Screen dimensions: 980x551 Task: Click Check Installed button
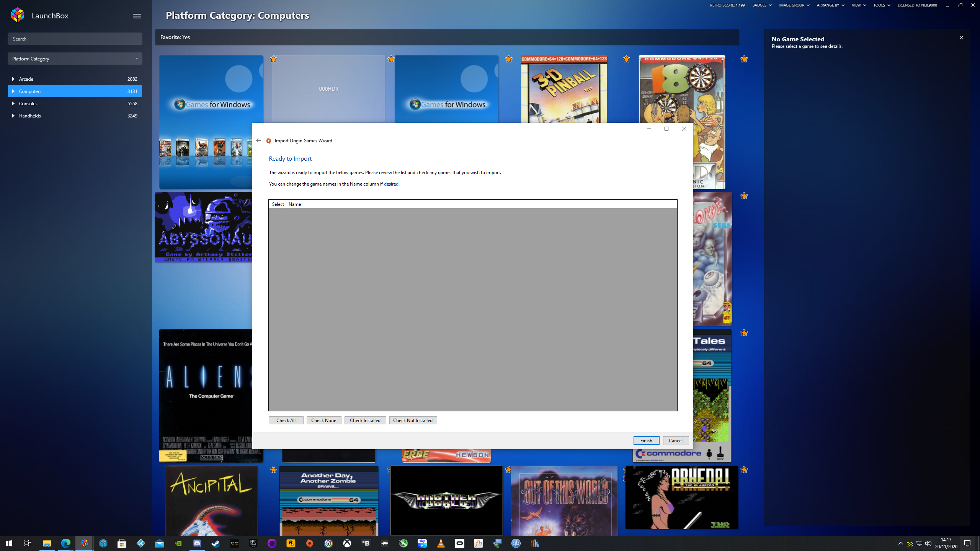click(x=365, y=420)
